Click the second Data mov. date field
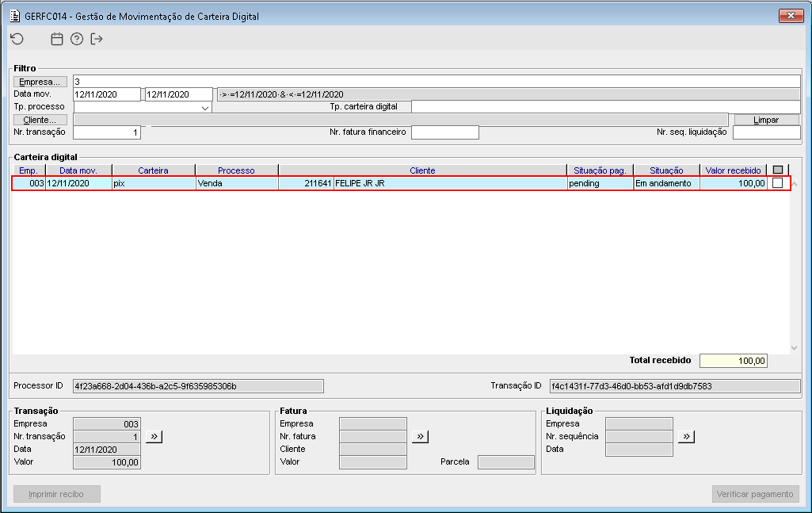The image size is (812, 513). (179, 94)
